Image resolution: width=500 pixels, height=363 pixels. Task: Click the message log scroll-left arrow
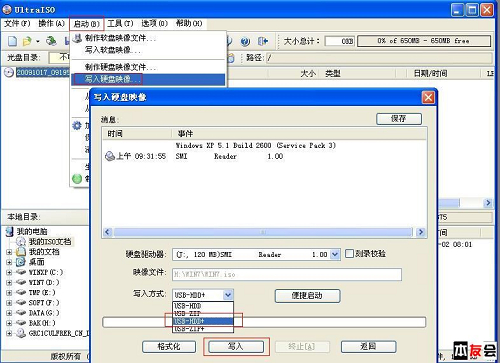(107, 232)
